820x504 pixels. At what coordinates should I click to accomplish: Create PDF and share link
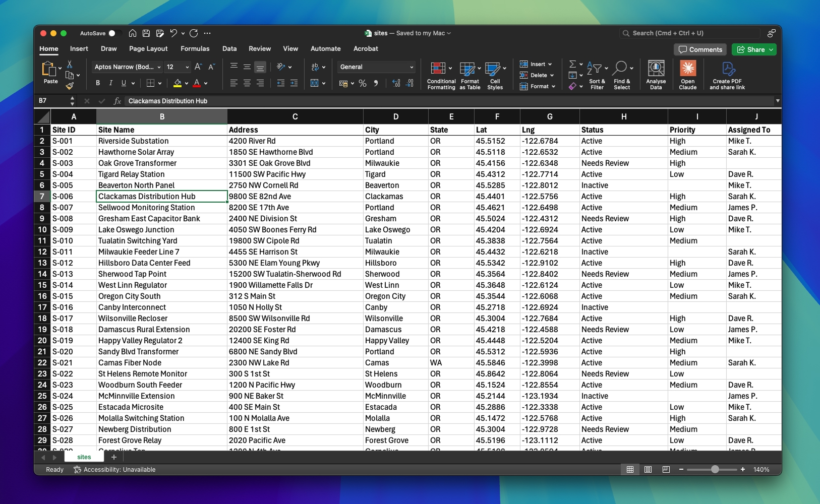click(727, 75)
